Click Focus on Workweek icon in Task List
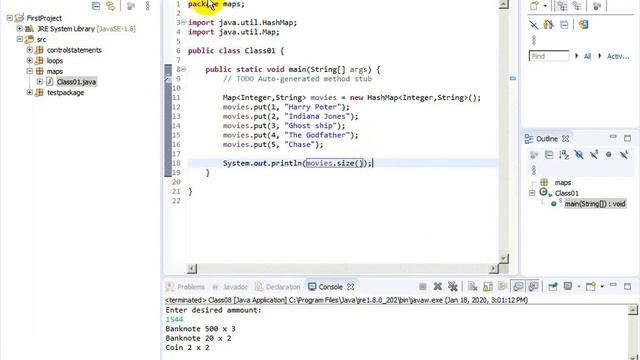This screenshot has height=360, width=640. tap(597, 6)
